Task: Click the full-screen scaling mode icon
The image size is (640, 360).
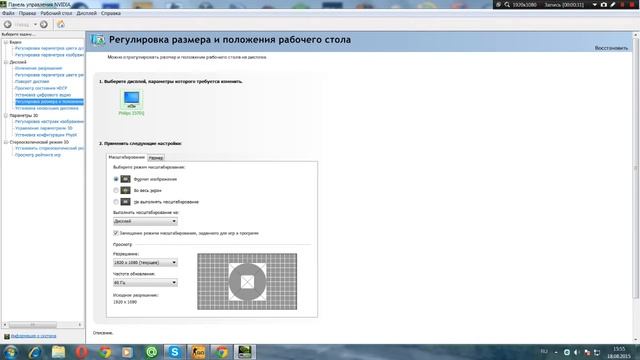Action: 125,190
